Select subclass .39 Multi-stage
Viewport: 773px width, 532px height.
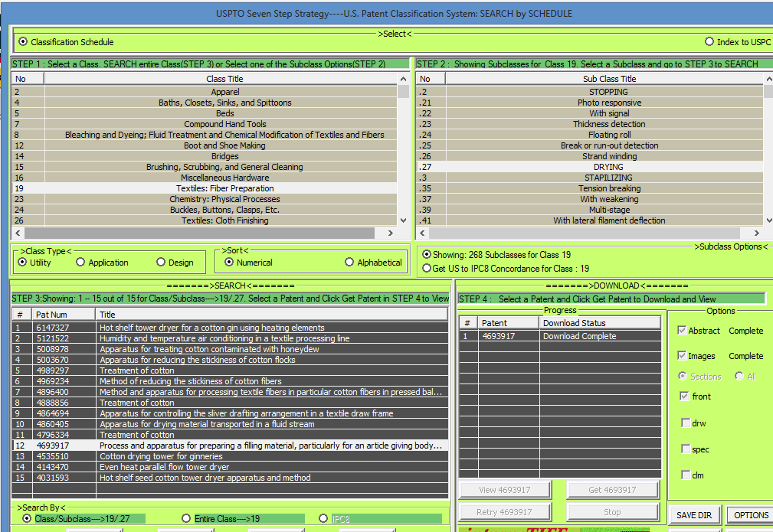click(x=590, y=210)
